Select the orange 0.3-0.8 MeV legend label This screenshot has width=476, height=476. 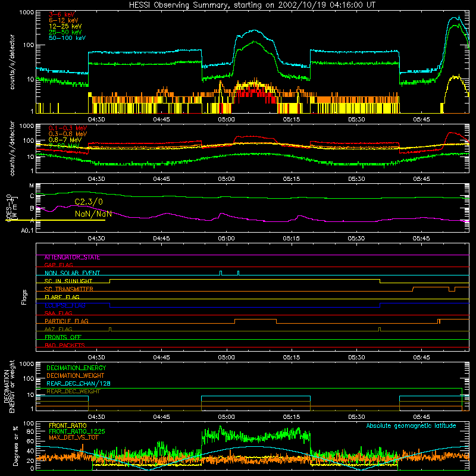pos(68,134)
